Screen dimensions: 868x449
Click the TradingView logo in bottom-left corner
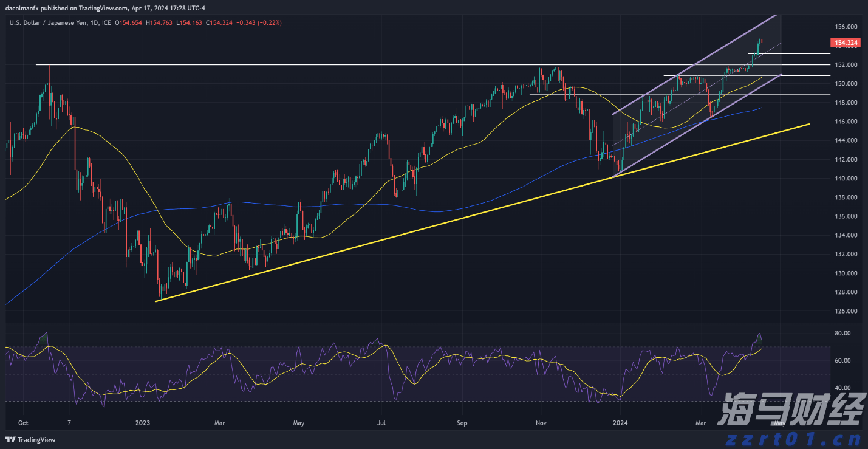30,439
